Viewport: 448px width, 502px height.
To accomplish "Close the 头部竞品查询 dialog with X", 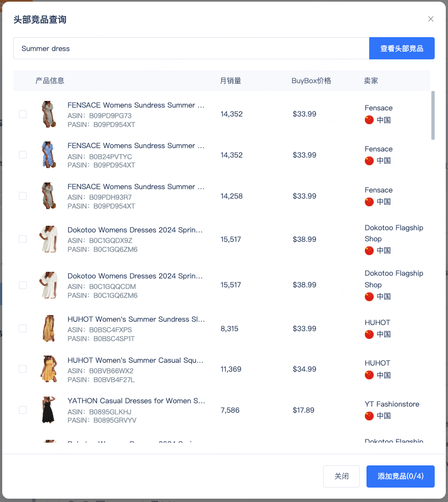I will click(x=431, y=19).
